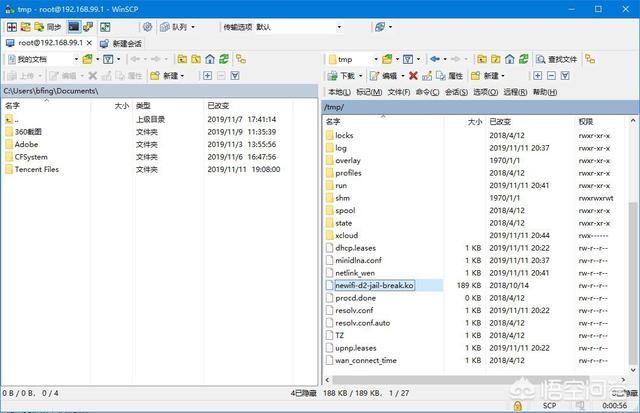Image resolution: width=640 pixels, height=413 pixels.
Task: Click the remote unselect files minus icon
Action: coord(551,76)
